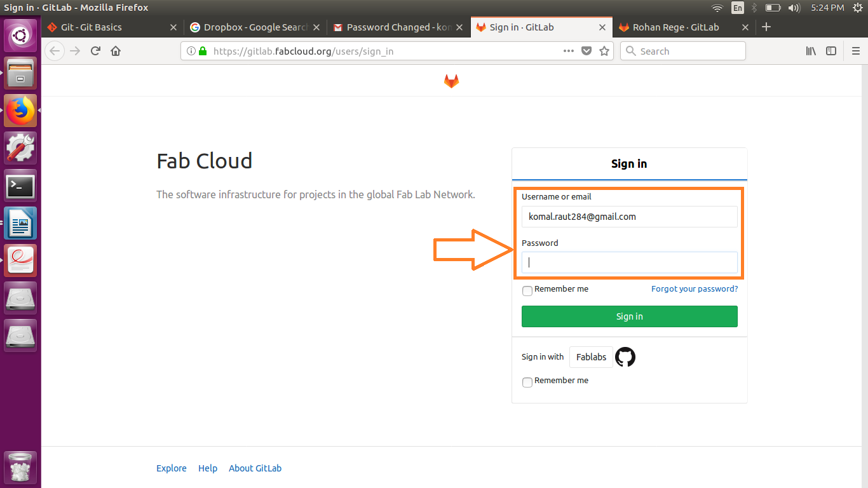The width and height of the screenshot is (868, 488).
Task: Open the battery indicator menu
Action: [773, 8]
